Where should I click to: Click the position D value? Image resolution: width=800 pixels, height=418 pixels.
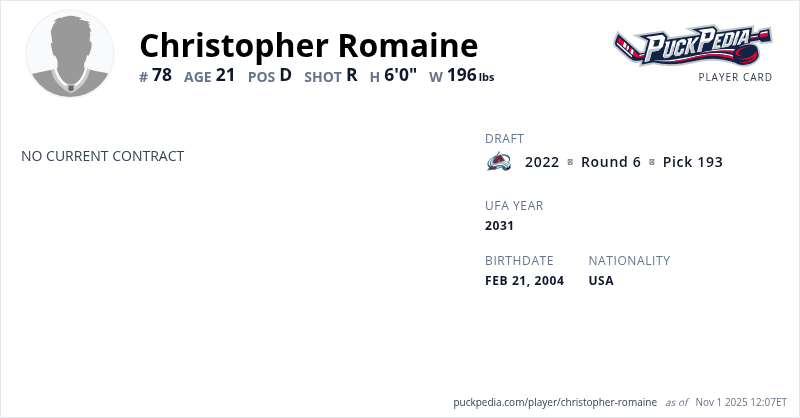tap(285, 75)
